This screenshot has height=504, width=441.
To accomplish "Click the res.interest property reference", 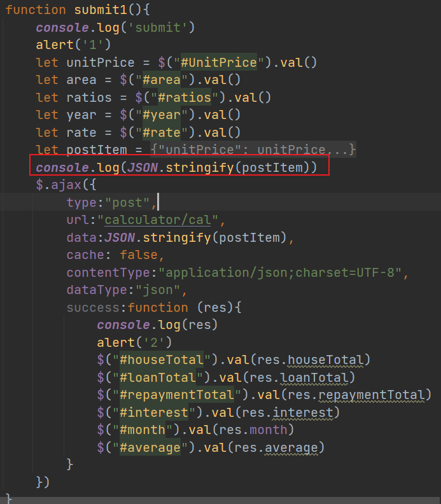I will coord(288,413).
